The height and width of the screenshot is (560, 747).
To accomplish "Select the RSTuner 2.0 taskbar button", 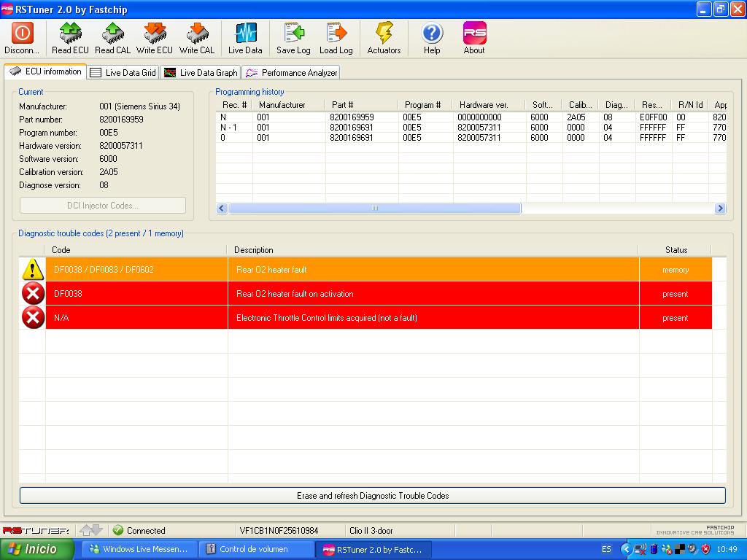I will [373, 550].
